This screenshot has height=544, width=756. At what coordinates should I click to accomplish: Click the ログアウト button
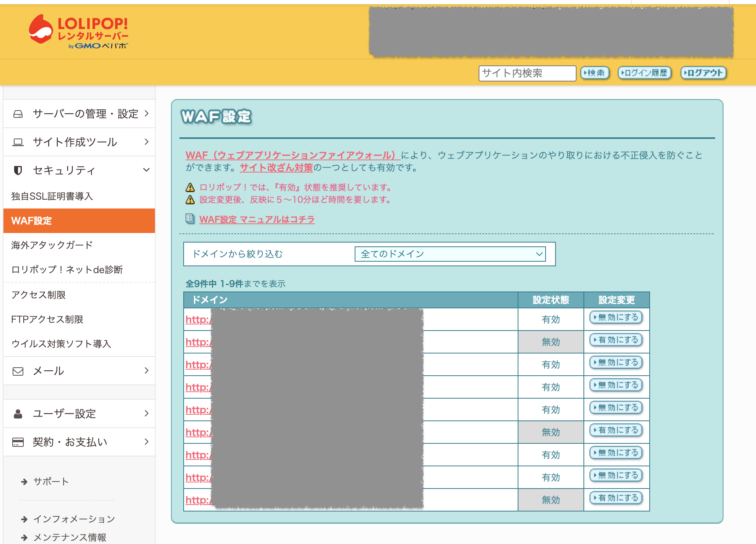[703, 73]
